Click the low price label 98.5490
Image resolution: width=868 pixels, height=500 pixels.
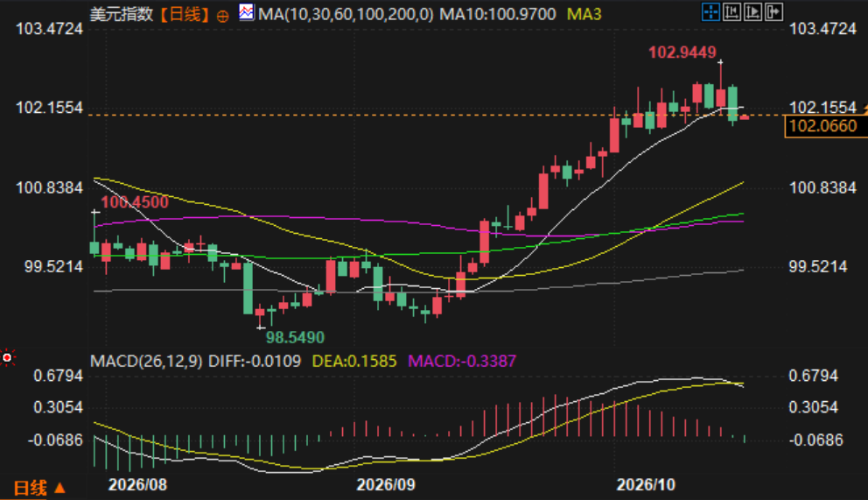295,337
